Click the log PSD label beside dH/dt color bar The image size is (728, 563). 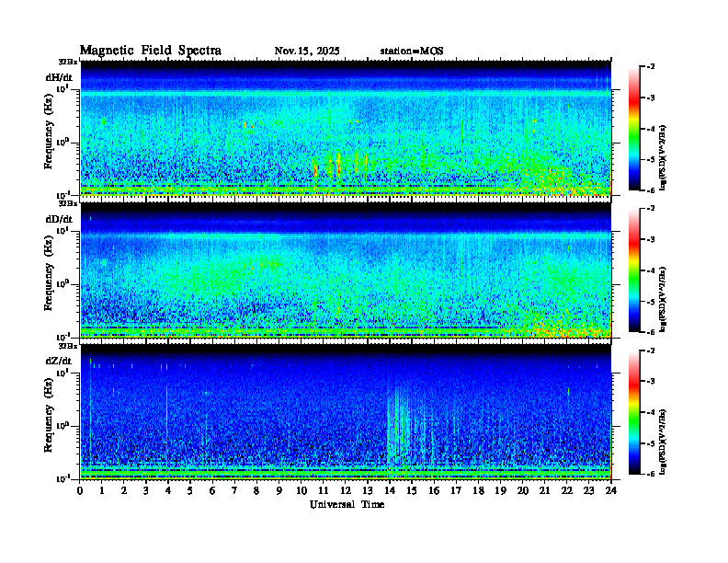point(664,157)
